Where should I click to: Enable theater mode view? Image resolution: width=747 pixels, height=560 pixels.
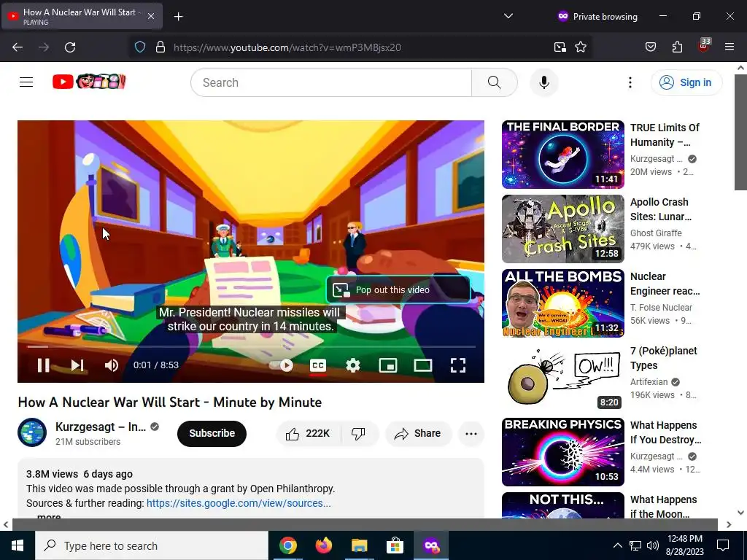point(422,365)
